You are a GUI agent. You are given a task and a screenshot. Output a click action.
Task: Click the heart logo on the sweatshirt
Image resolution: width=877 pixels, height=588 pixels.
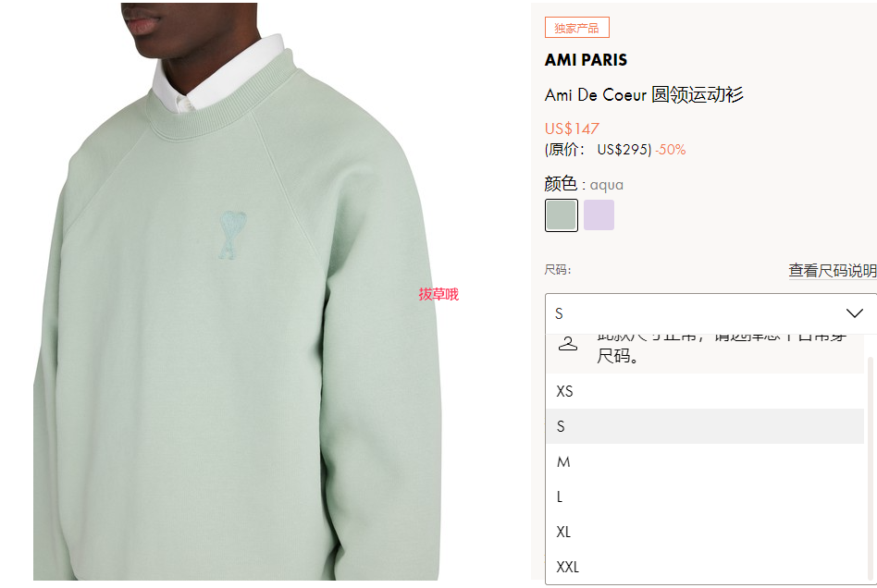[x=232, y=235]
